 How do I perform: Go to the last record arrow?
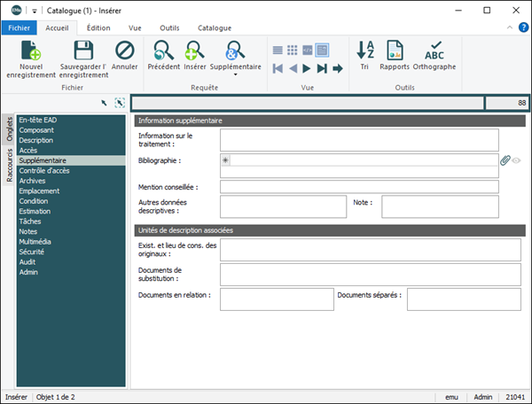(x=323, y=68)
